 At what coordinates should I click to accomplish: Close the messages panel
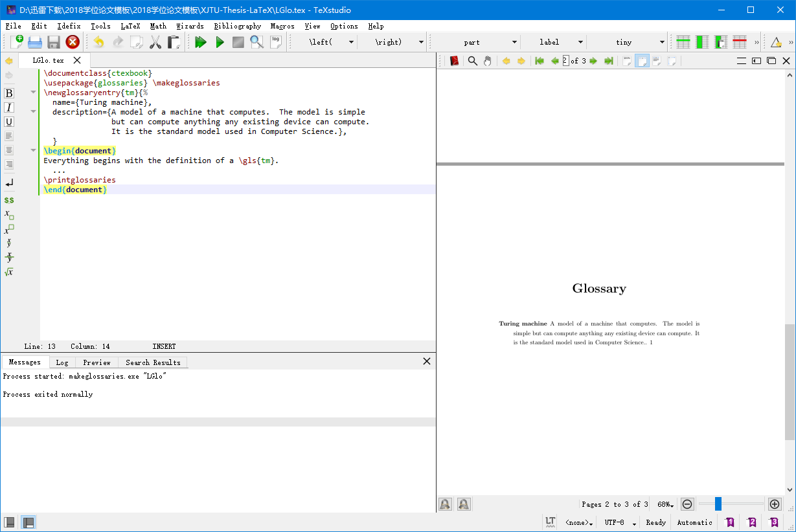[427, 361]
